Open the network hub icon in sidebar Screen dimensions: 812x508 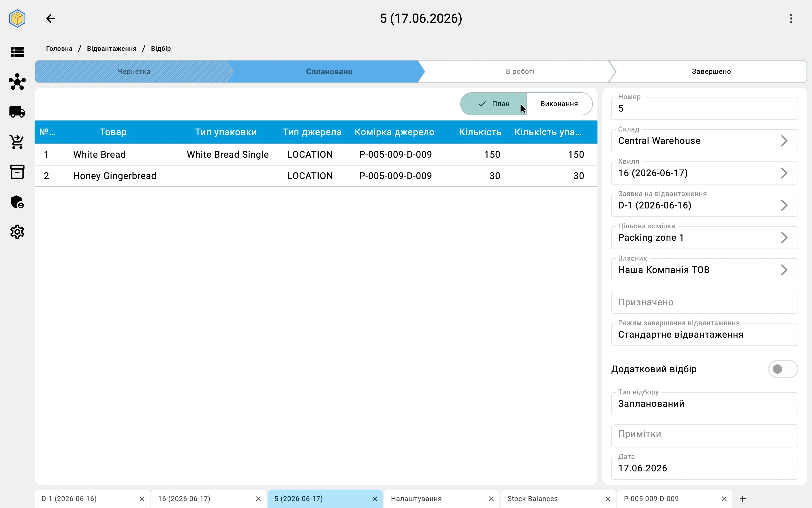point(17,82)
